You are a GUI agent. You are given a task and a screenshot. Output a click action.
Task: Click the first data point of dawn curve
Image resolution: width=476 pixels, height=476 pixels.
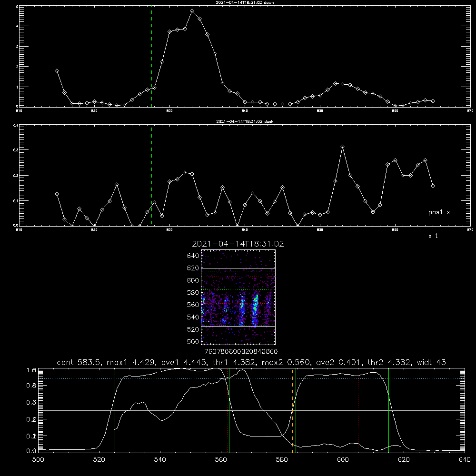(57, 71)
